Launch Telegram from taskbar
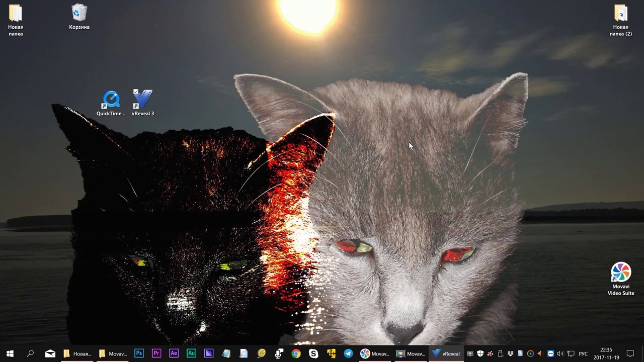Viewport: 644px width, 362px height. (348, 353)
